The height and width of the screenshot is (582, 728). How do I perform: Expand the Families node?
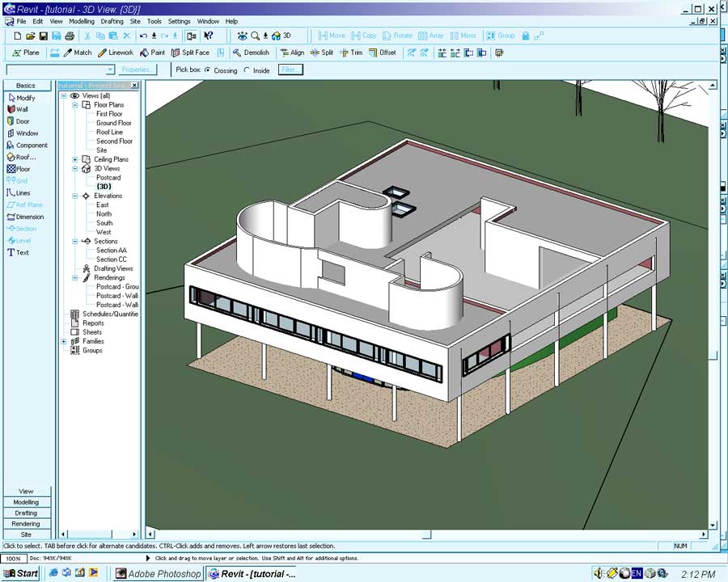point(64,342)
